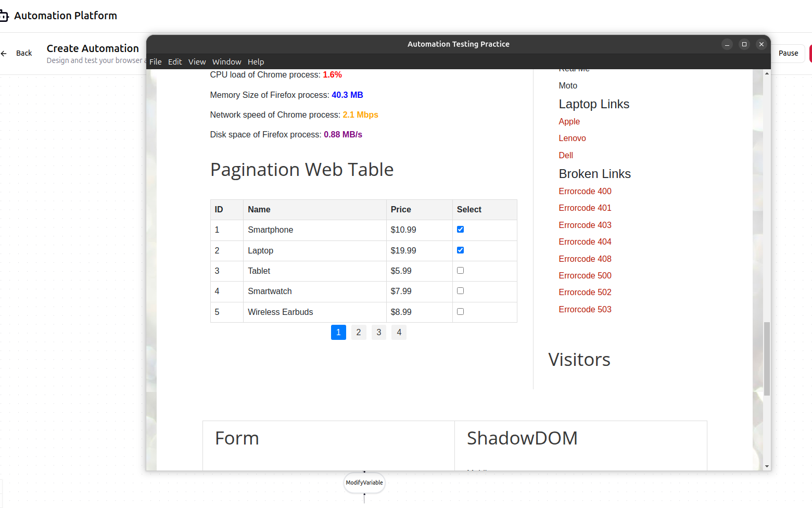Check the Tablet row checkbox
This screenshot has width=812, height=508.
(x=460, y=270)
